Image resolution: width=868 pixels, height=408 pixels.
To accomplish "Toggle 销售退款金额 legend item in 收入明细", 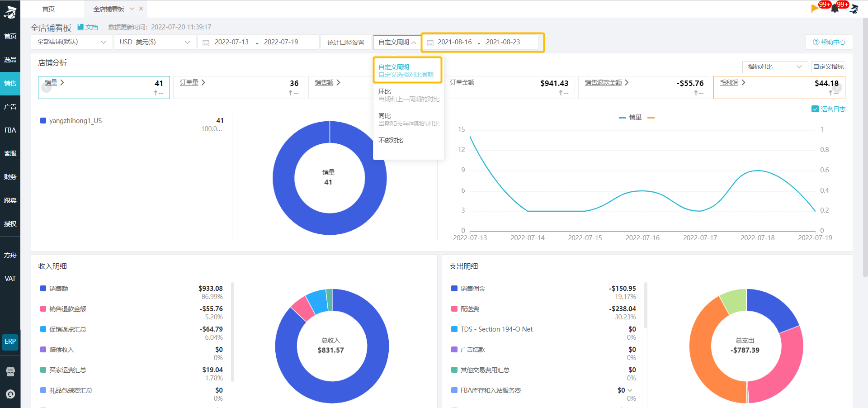I will 63,309.
